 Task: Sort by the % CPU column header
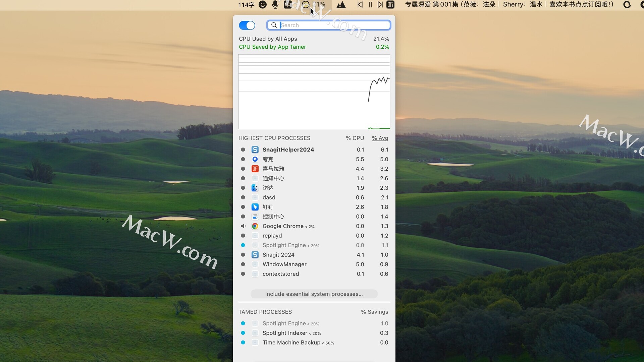pyautogui.click(x=355, y=138)
